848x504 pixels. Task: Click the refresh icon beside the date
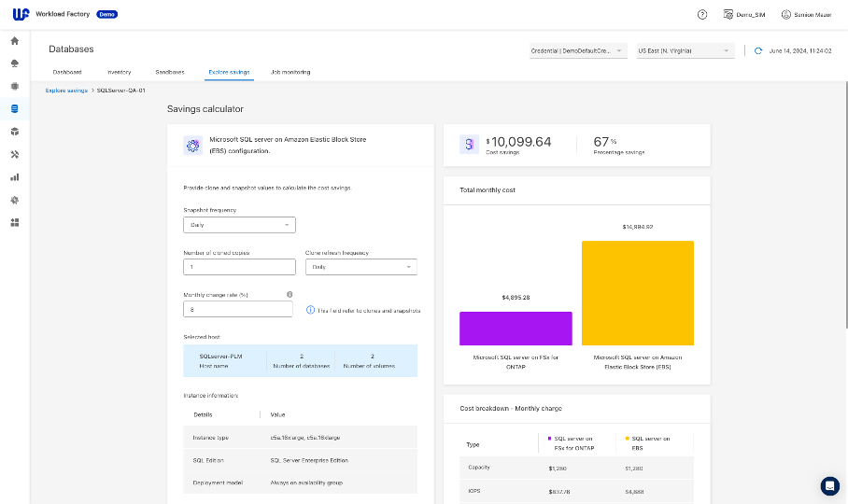(758, 51)
